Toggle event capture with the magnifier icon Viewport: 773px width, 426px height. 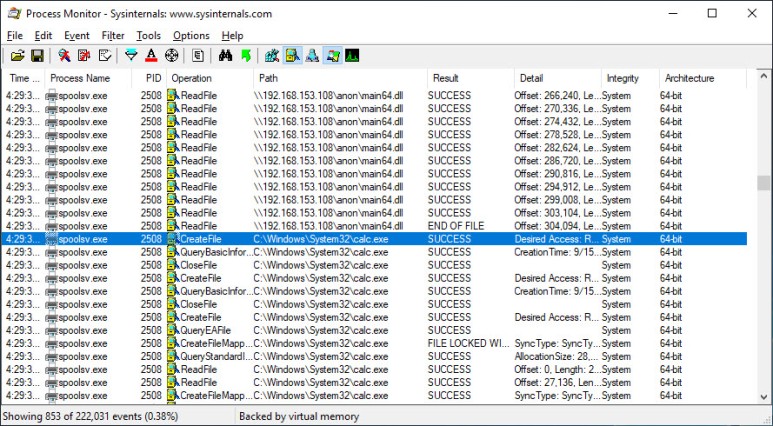[64, 56]
